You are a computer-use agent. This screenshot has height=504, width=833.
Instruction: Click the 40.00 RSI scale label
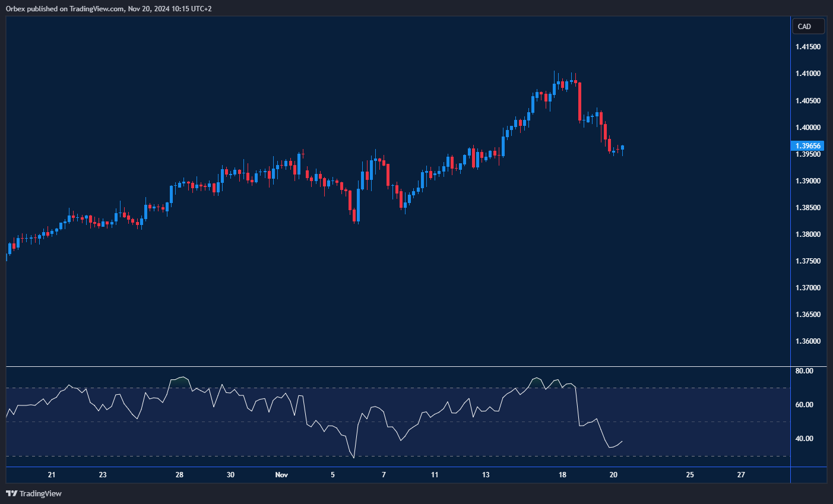click(805, 439)
